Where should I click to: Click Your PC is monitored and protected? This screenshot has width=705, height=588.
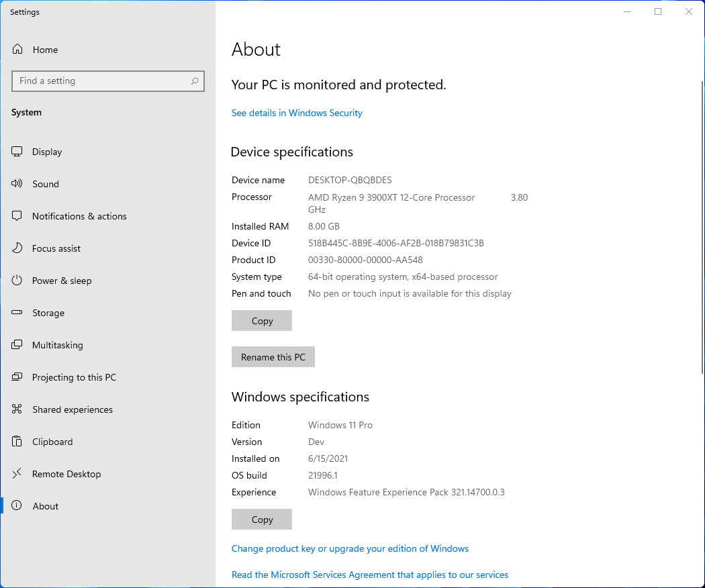(x=338, y=85)
